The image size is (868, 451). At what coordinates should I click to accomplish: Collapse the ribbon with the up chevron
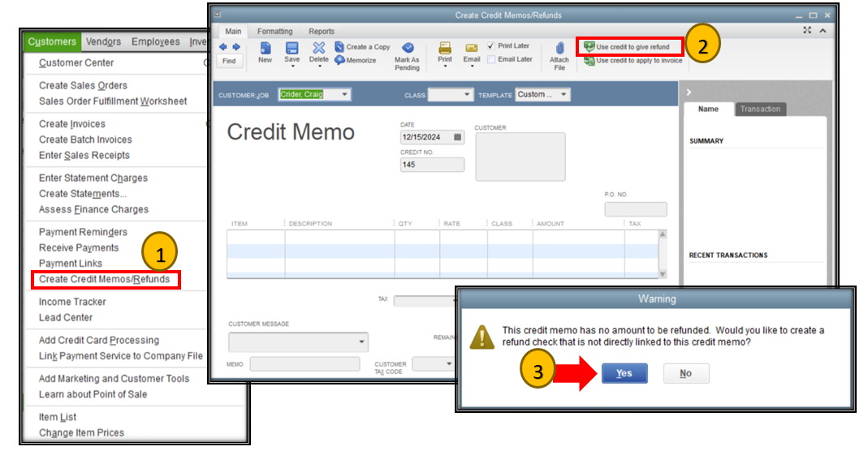823,30
